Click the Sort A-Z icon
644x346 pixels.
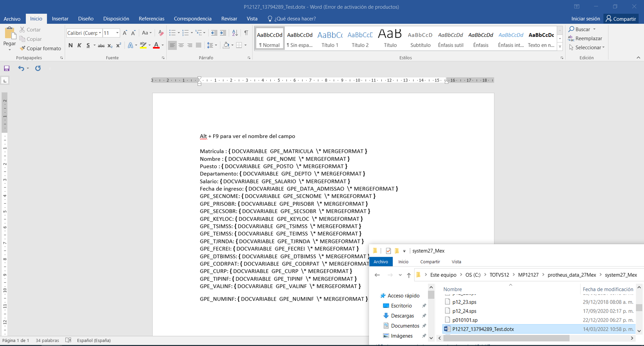pos(235,33)
